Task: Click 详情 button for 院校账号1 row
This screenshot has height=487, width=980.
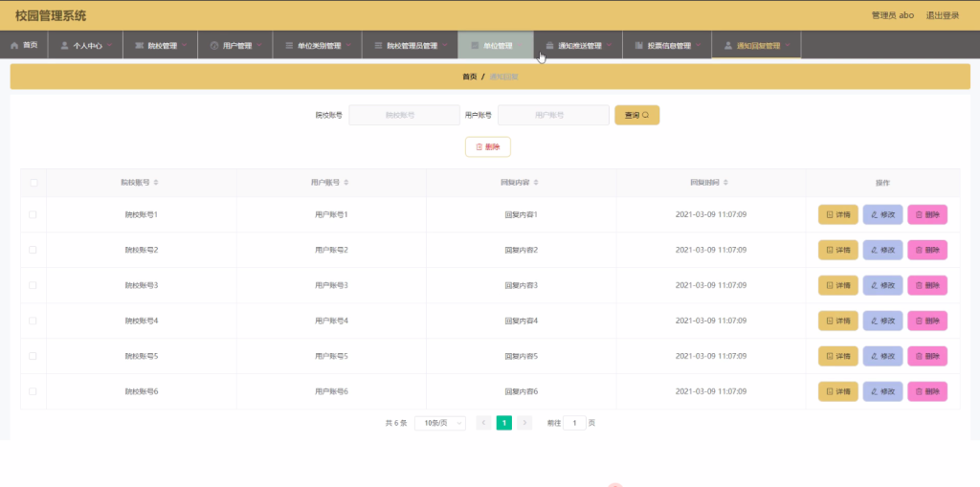Action: point(837,214)
